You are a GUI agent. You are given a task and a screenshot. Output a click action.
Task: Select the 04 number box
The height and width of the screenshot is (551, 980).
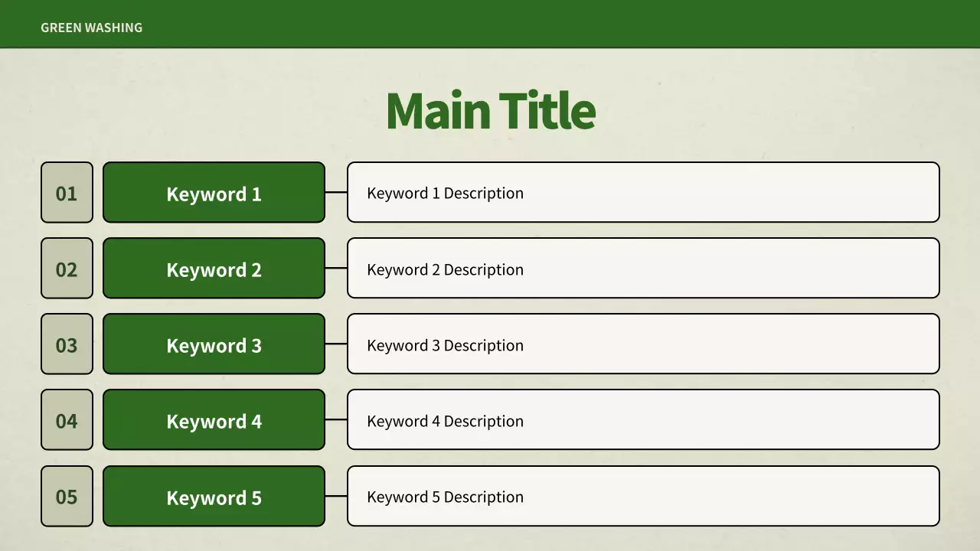[x=67, y=420]
